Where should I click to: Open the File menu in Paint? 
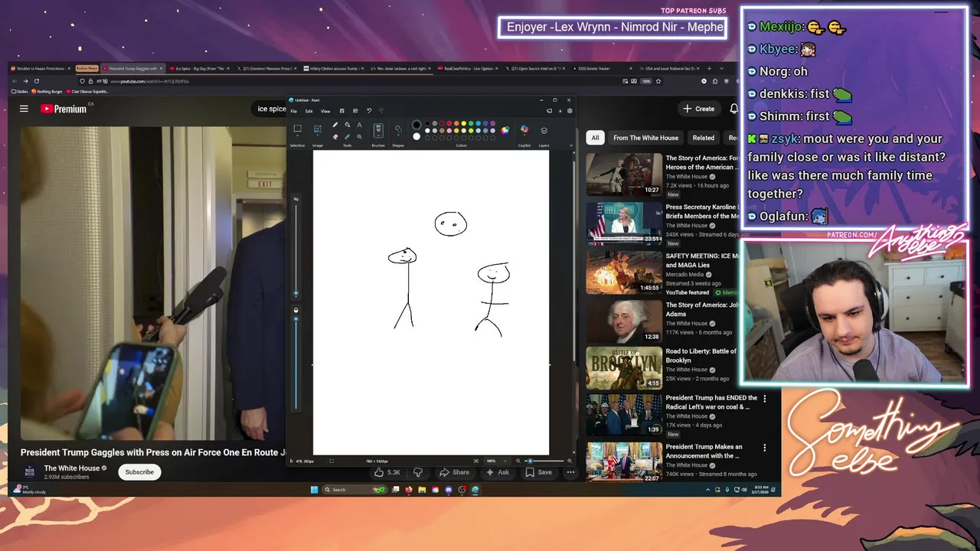pyautogui.click(x=293, y=111)
